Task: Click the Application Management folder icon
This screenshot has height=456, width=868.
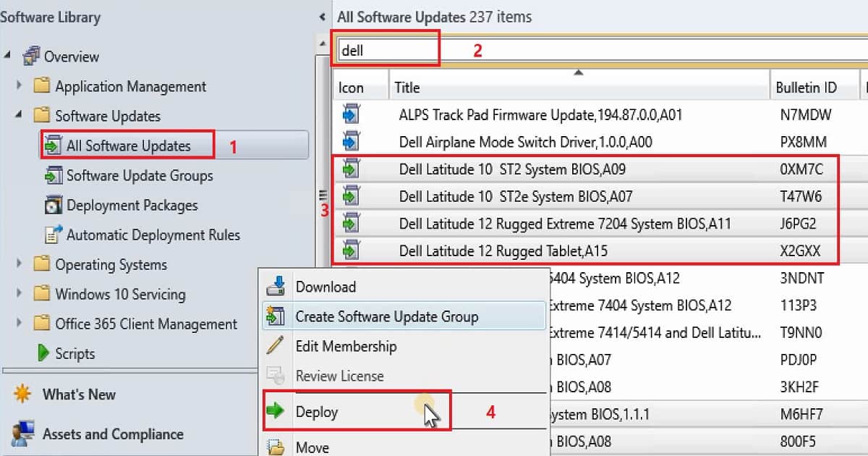Action: click(x=43, y=86)
